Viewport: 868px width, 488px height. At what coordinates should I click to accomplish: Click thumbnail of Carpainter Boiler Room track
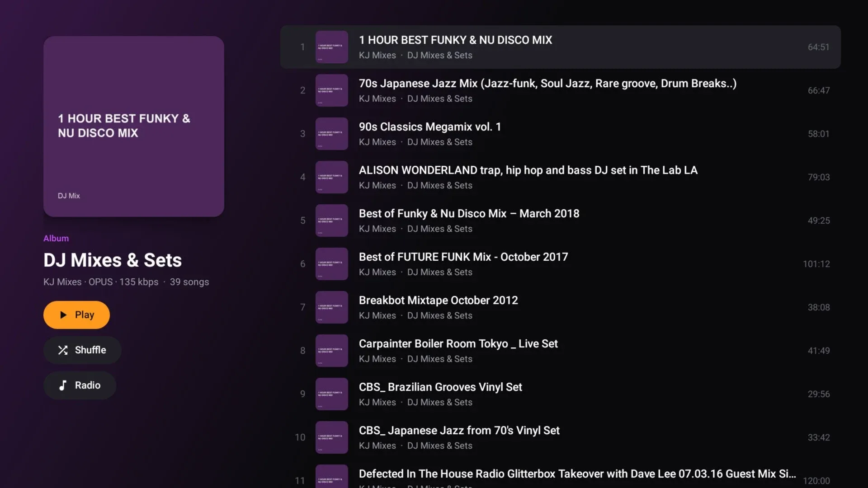[332, 351]
